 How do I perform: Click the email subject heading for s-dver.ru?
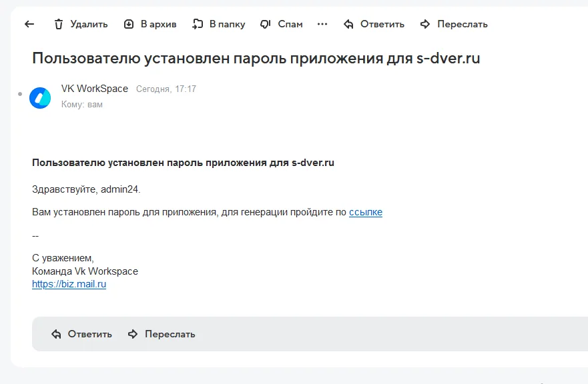(256, 59)
